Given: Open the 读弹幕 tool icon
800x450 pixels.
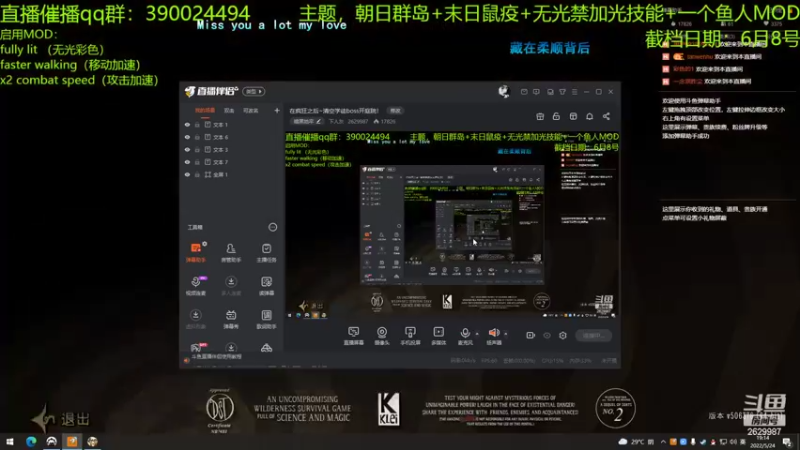Looking at the screenshot, I should tap(266, 285).
